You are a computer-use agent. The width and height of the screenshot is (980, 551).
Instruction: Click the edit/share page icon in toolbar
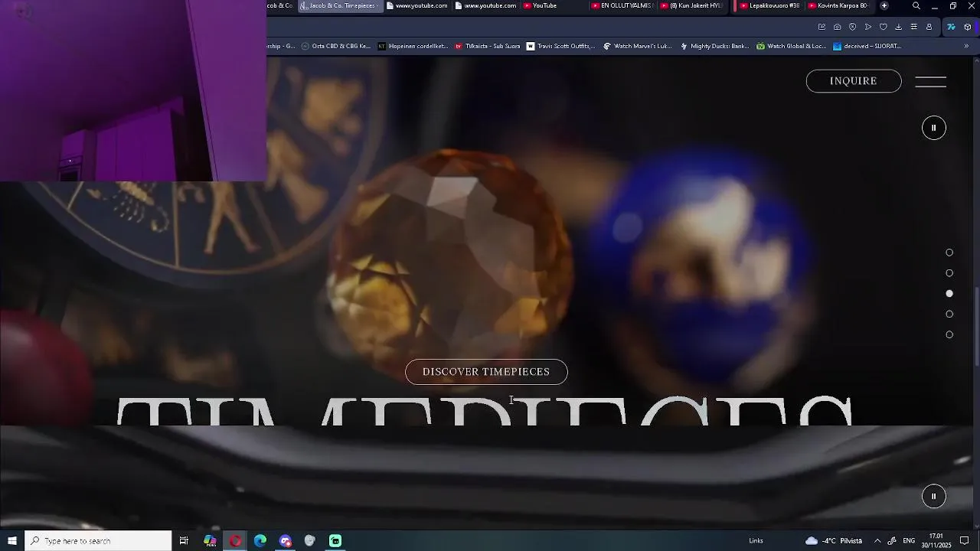(x=822, y=27)
